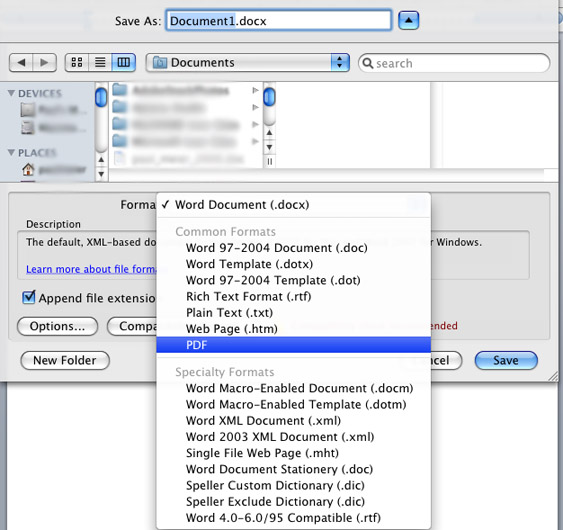563x530 pixels.
Task: Collapse the DEVICES section
Action: [x=11, y=93]
